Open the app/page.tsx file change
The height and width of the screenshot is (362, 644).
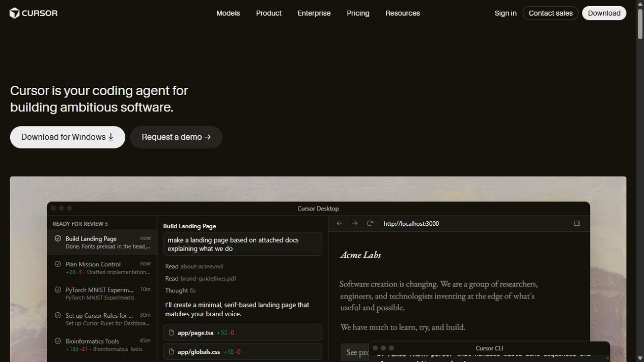point(242,333)
